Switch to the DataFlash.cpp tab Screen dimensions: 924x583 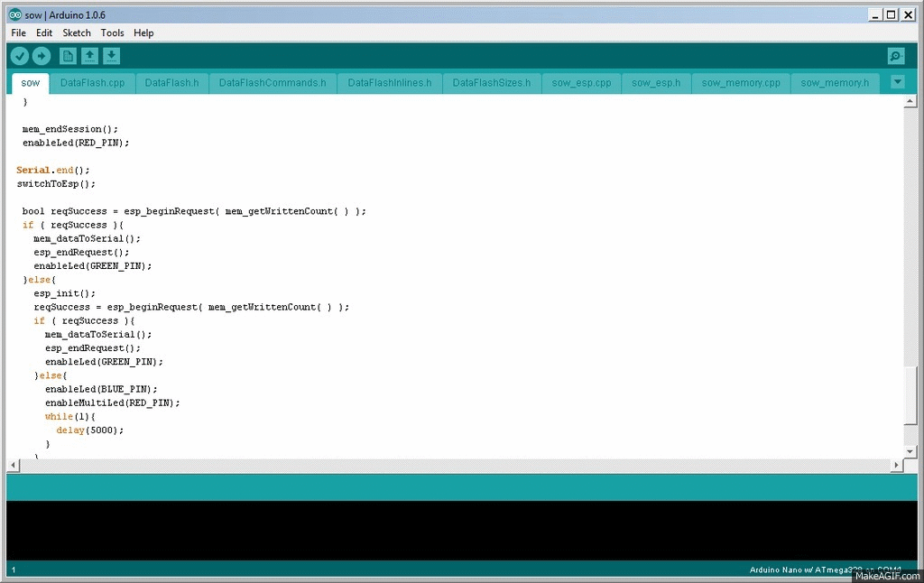pyautogui.click(x=92, y=83)
